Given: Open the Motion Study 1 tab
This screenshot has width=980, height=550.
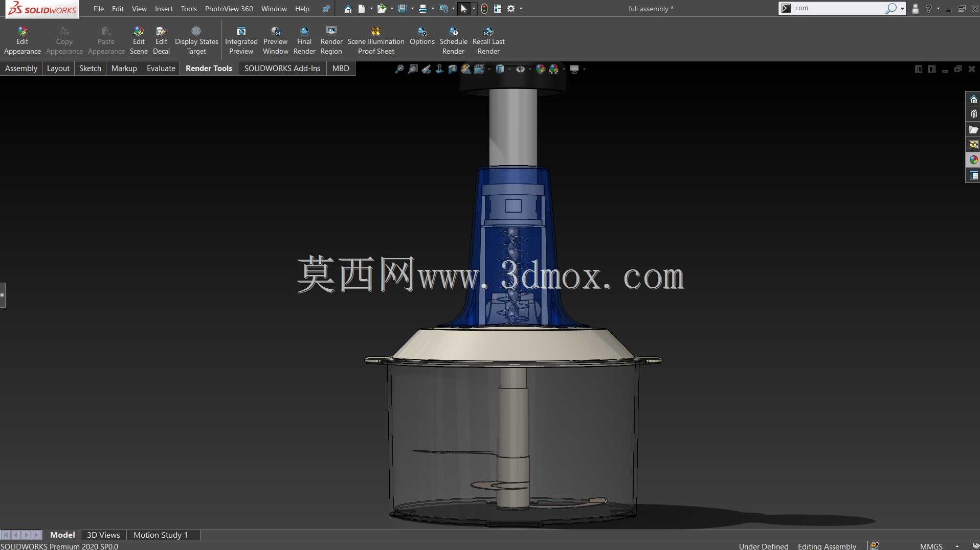Looking at the screenshot, I should click(x=161, y=535).
